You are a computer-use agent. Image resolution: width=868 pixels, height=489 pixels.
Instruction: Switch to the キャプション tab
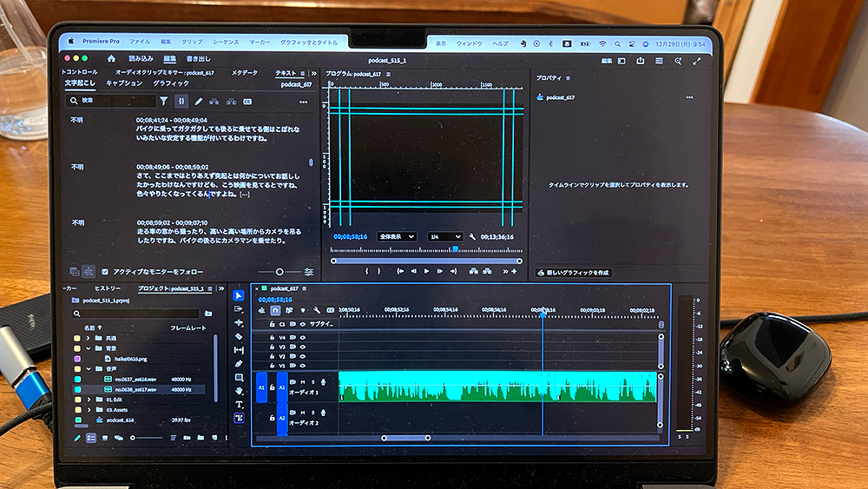click(x=123, y=83)
